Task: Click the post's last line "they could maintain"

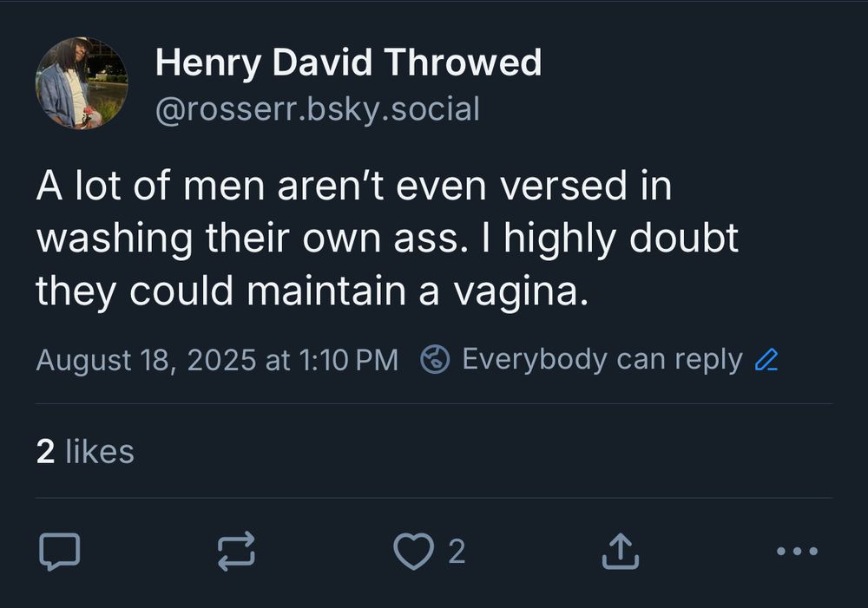Action: [312, 291]
